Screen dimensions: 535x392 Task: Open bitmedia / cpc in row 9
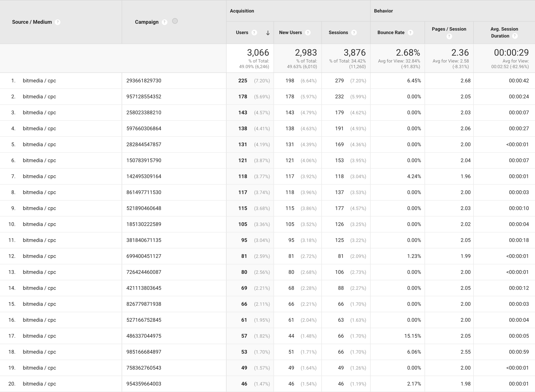[39, 208]
